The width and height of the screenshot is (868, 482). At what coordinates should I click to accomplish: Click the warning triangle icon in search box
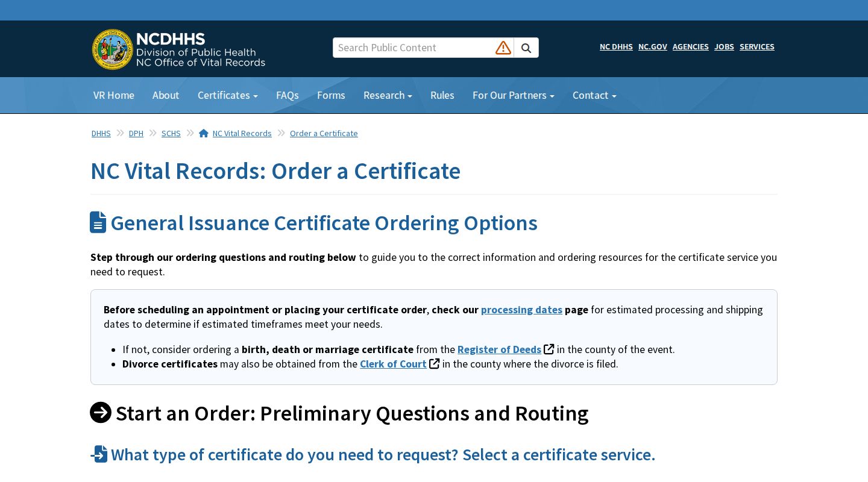tap(503, 48)
